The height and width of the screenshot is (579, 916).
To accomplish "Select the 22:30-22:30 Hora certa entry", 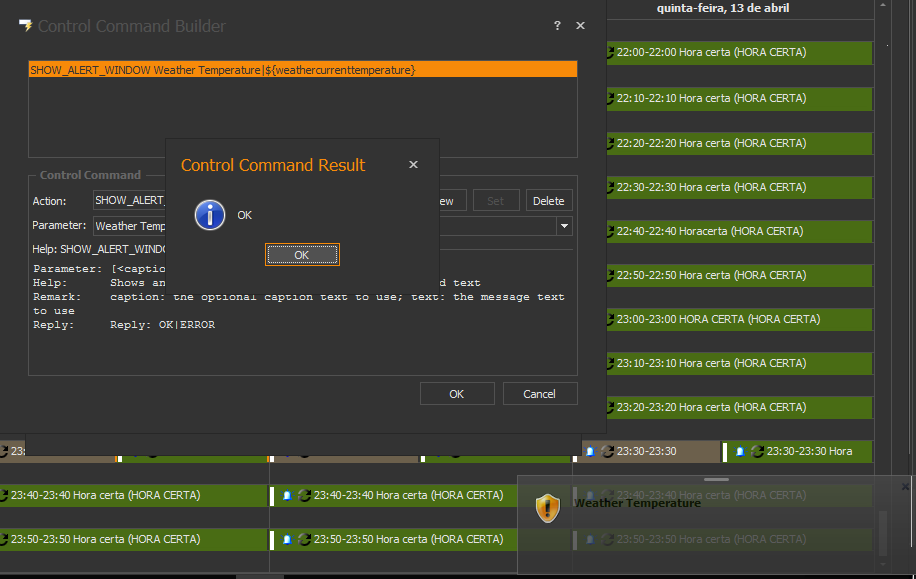I will (x=738, y=187).
